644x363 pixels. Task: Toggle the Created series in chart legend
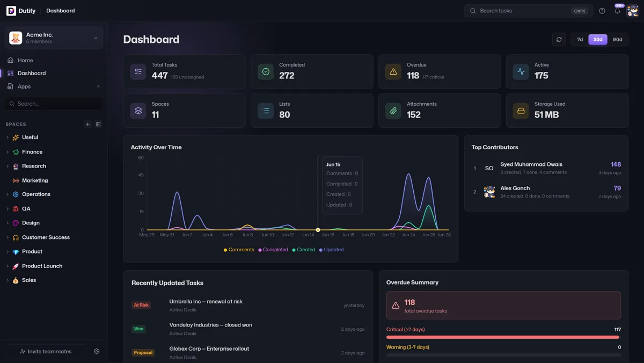(x=304, y=250)
